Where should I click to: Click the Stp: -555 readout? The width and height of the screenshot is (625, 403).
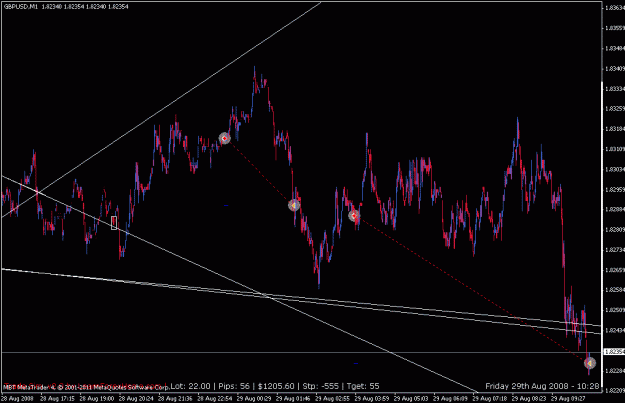click(x=320, y=386)
